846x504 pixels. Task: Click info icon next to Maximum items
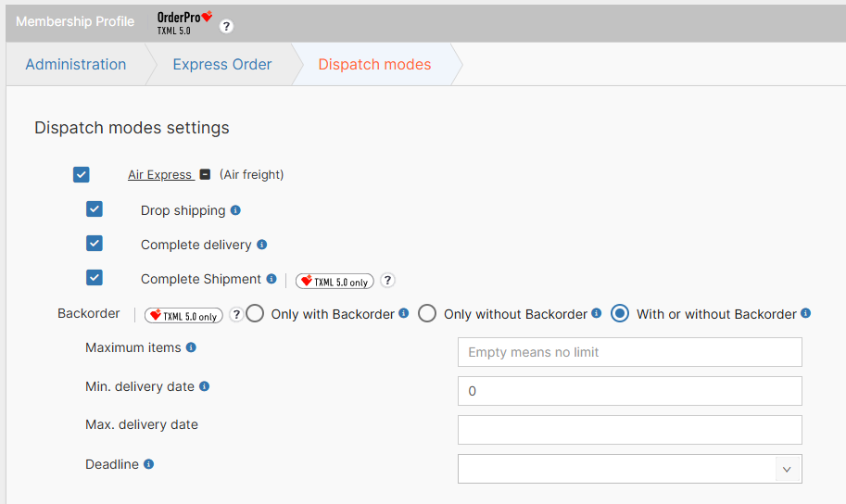point(191,347)
